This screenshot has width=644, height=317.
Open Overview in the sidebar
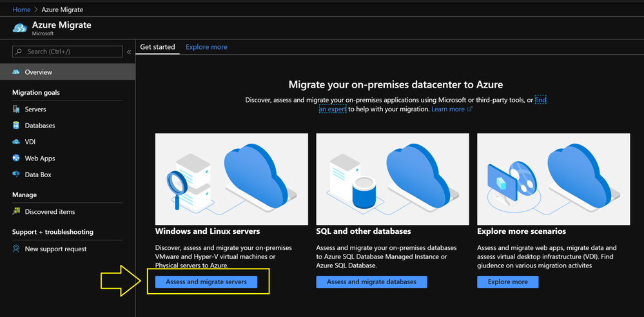point(67,72)
